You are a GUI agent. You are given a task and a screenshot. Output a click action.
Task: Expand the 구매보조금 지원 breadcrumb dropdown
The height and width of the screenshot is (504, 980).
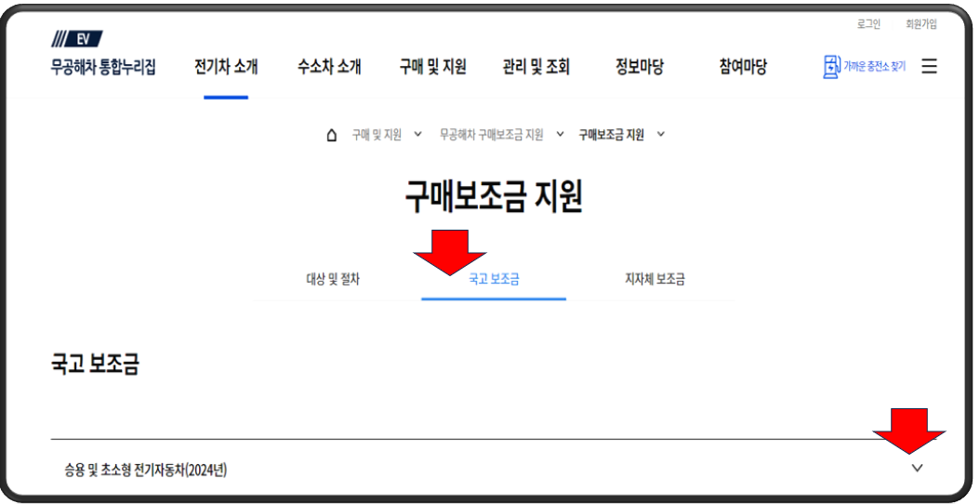[x=661, y=134]
